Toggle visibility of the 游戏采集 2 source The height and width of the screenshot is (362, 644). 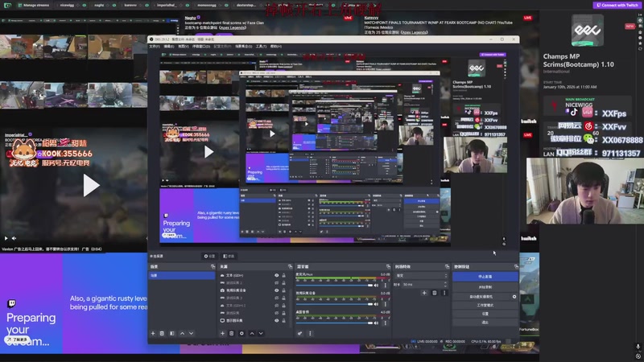point(276,283)
